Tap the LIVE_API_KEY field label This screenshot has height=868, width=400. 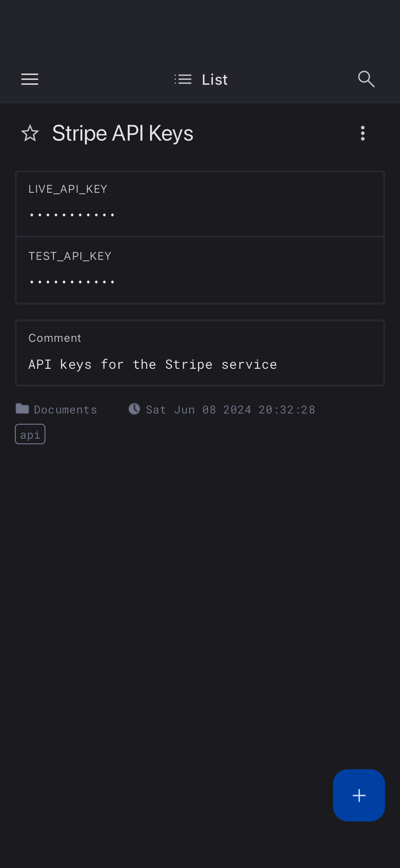pos(68,189)
